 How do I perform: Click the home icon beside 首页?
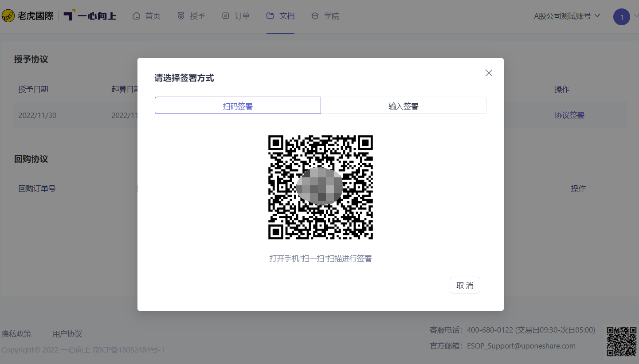click(137, 16)
